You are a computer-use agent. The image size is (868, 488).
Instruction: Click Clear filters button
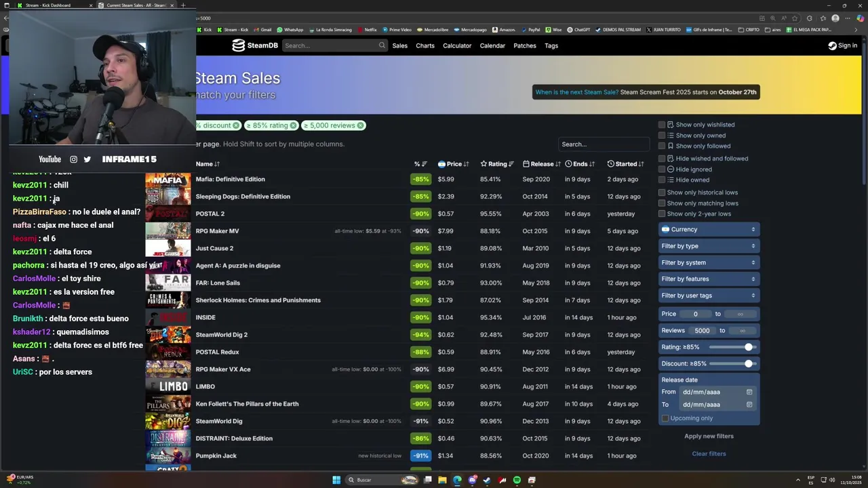(709, 454)
